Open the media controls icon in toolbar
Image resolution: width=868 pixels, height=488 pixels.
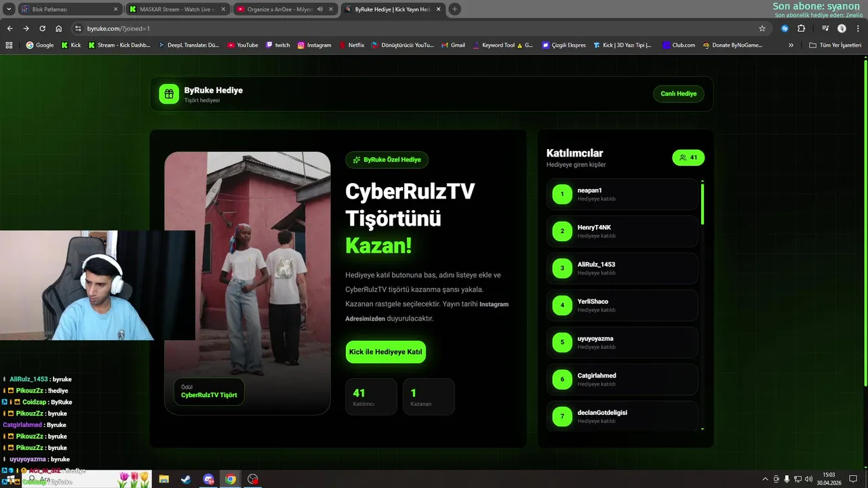tap(825, 28)
